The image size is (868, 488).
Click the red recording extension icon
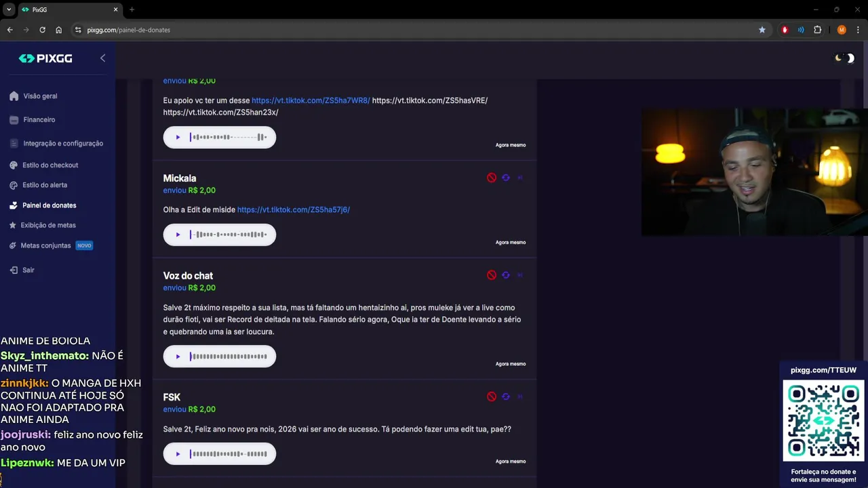click(x=785, y=30)
